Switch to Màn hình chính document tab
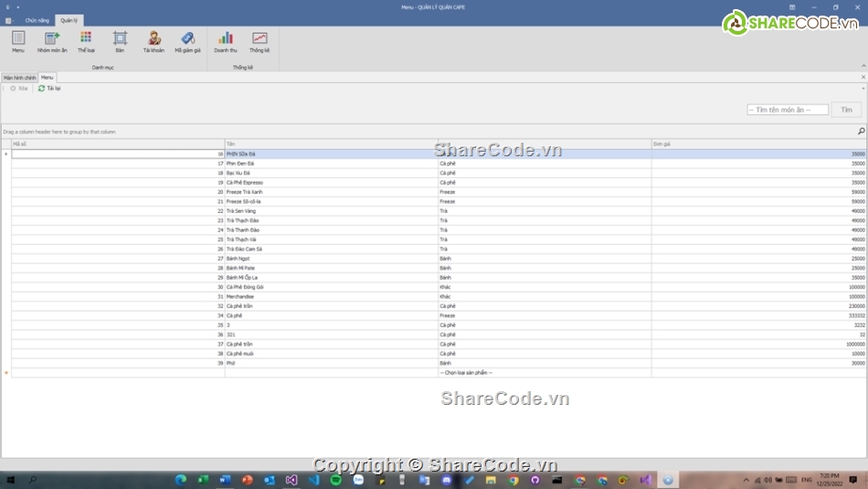Image resolution: width=868 pixels, height=489 pixels. pyautogui.click(x=19, y=78)
